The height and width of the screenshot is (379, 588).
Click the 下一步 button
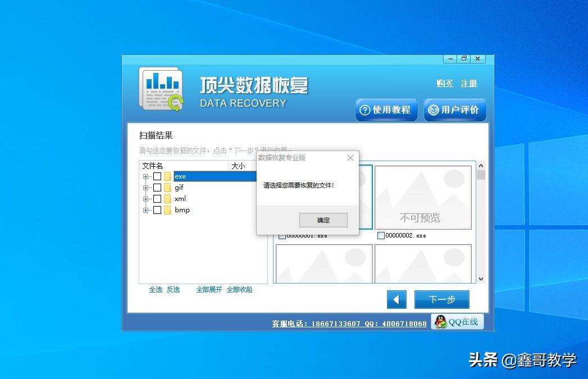pos(442,299)
